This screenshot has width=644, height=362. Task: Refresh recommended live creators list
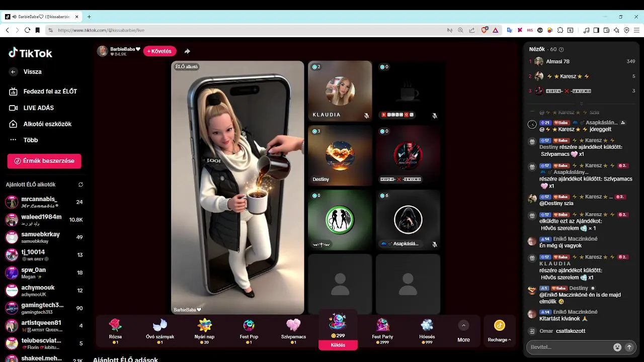pyautogui.click(x=80, y=185)
